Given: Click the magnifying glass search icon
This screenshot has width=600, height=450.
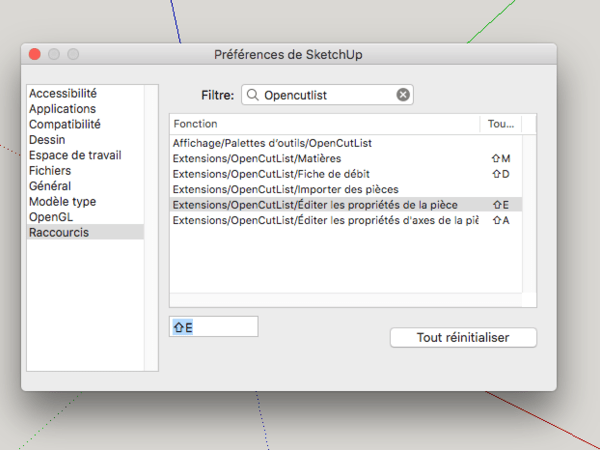Looking at the screenshot, I should click(253, 95).
